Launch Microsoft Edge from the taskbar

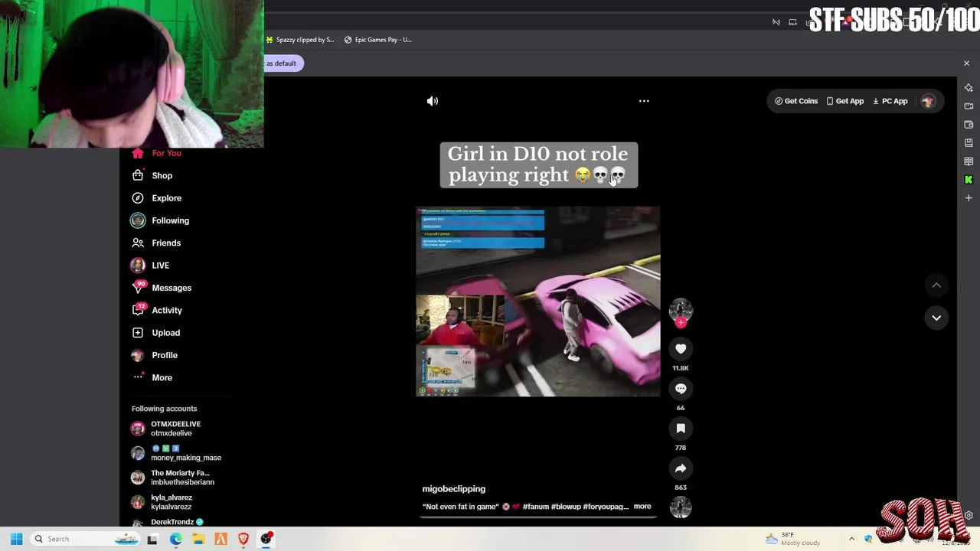click(175, 539)
